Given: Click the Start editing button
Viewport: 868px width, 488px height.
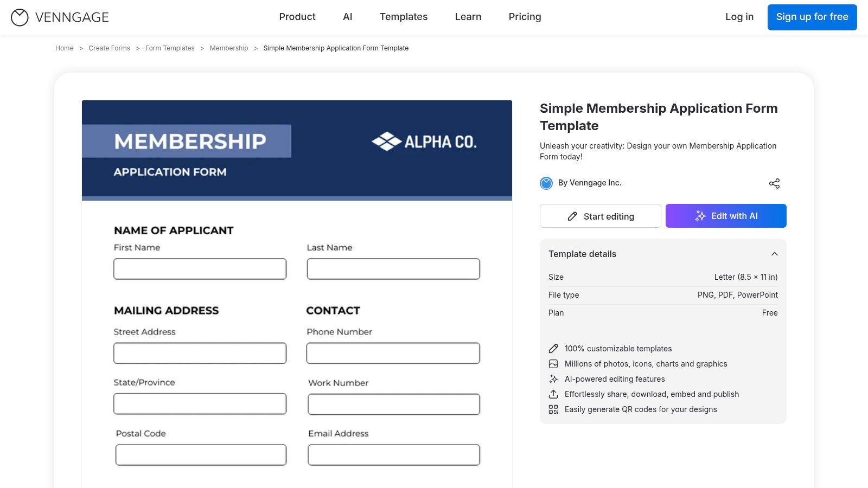Looking at the screenshot, I should [601, 216].
